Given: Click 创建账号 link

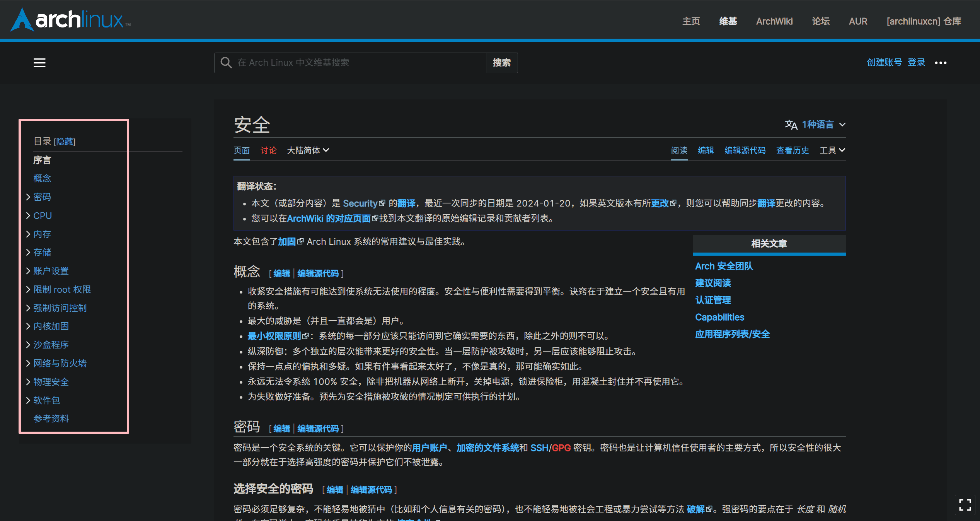Looking at the screenshot, I should (x=884, y=63).
